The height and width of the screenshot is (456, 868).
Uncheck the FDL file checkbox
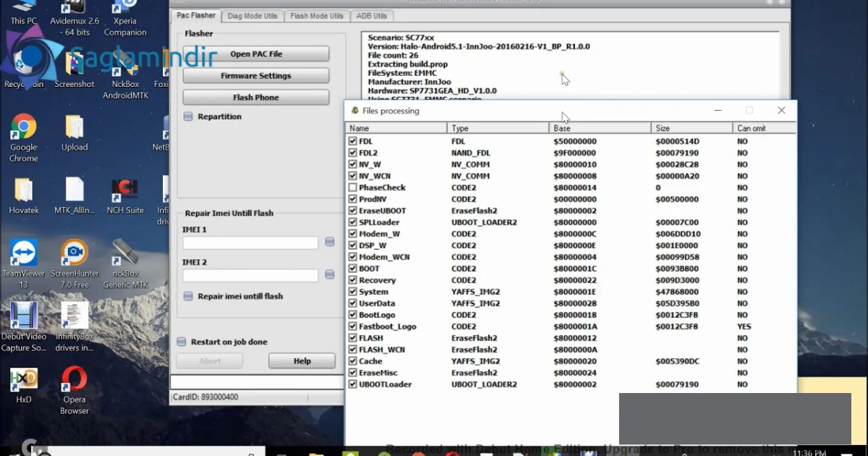(352, 141)
